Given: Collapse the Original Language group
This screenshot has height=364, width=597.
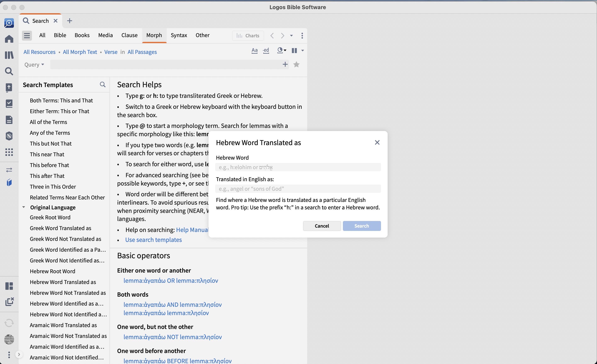Looking at the screenshot, I should click(24, 207).
